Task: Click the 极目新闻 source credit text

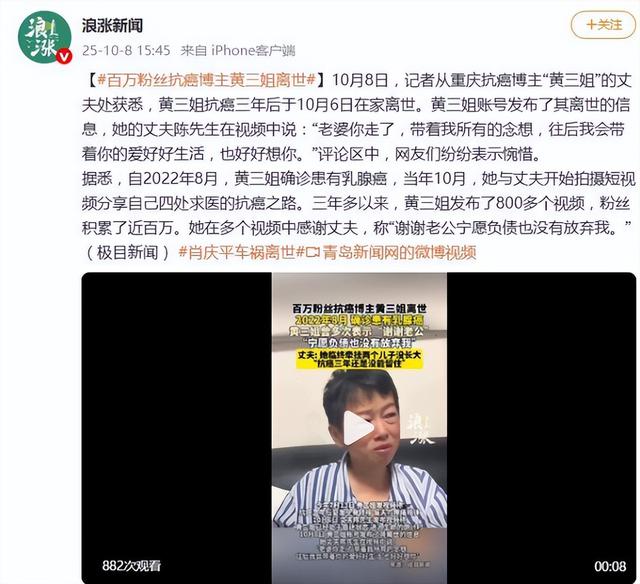Action: (127, 253)
